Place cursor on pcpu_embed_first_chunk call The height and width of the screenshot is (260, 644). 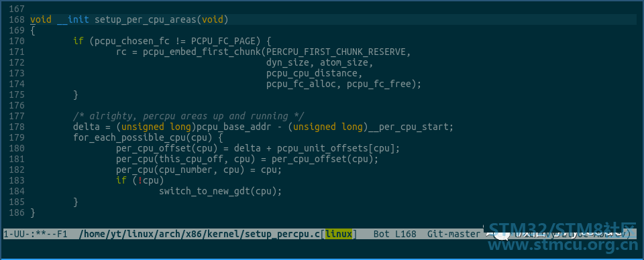click(x=202, y=52)
